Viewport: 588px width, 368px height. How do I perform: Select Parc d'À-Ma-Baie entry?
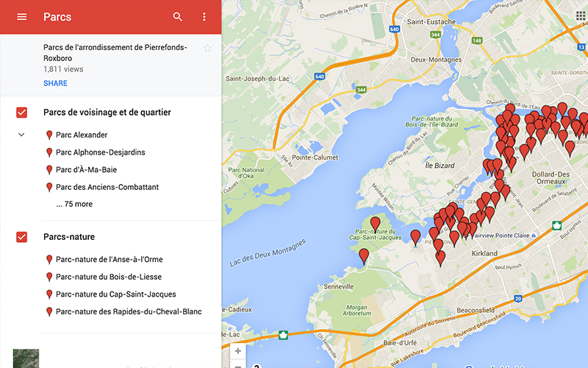coord(86,170)
